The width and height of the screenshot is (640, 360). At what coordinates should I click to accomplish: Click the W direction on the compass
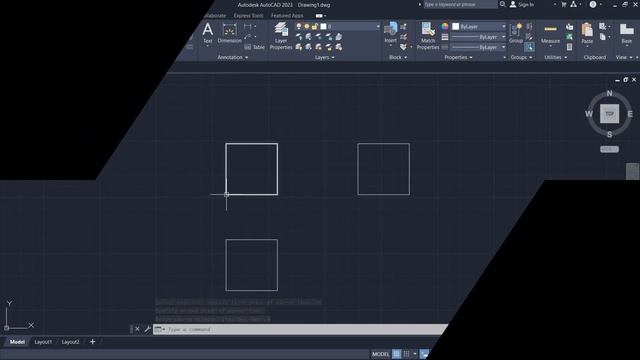point(589,114)
